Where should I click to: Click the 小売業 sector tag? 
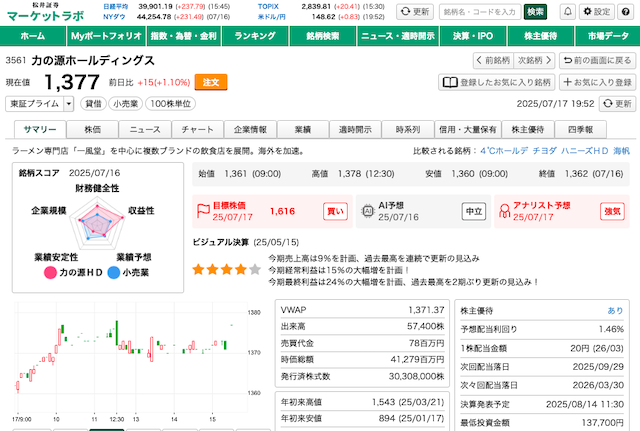coord(125,104)
